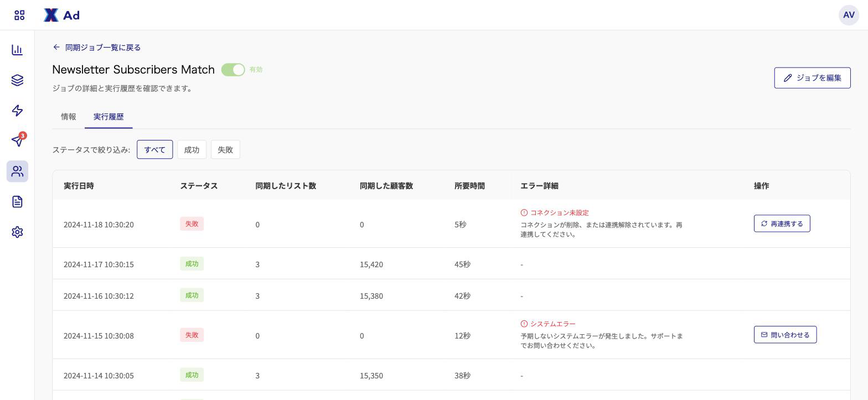
Task: Click the 同期したリスト数 column header
Action: click(x=286, y=186)
